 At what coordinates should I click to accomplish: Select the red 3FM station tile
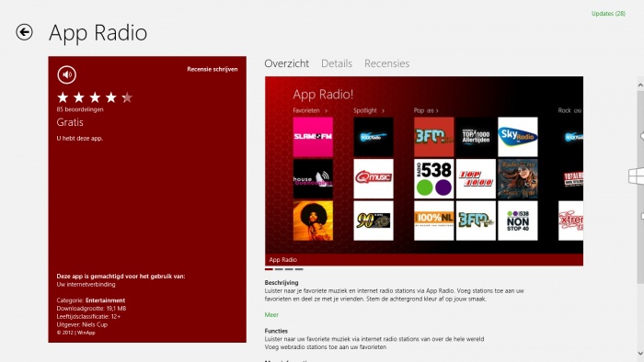pyautogui.click(x=433, y=137)
